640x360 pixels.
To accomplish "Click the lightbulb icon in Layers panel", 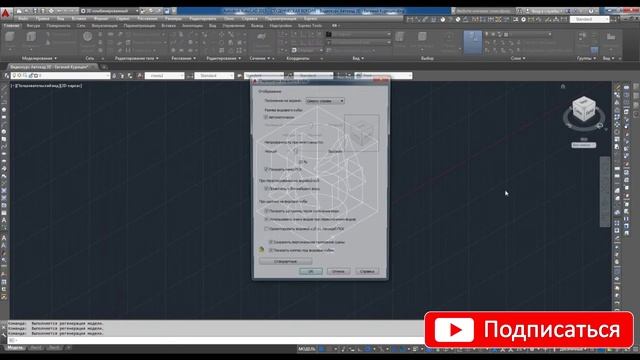I will pyautogui.click(x=487, y=34).
